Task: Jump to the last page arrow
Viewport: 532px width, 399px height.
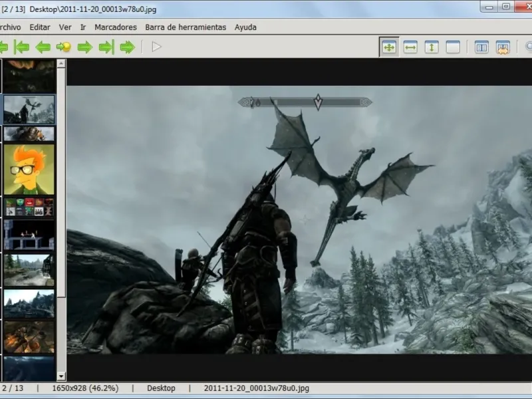Action: 106,47
